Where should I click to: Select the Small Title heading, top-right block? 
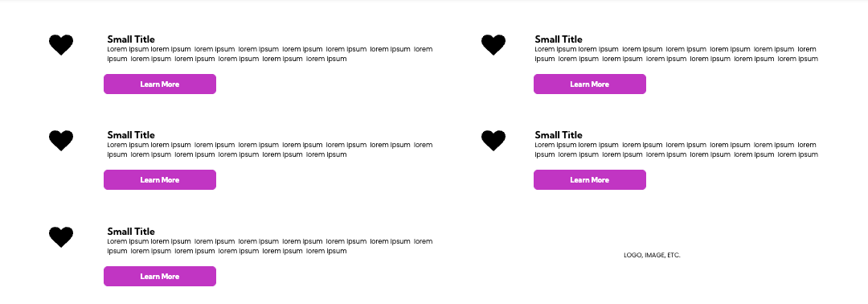pyautogui.click(x=559, y=39)
